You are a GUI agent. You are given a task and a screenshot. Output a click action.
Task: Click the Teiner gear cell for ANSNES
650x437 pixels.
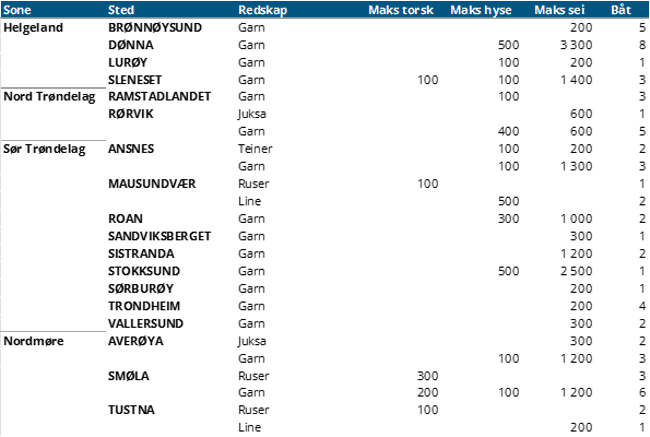(255, 148)
